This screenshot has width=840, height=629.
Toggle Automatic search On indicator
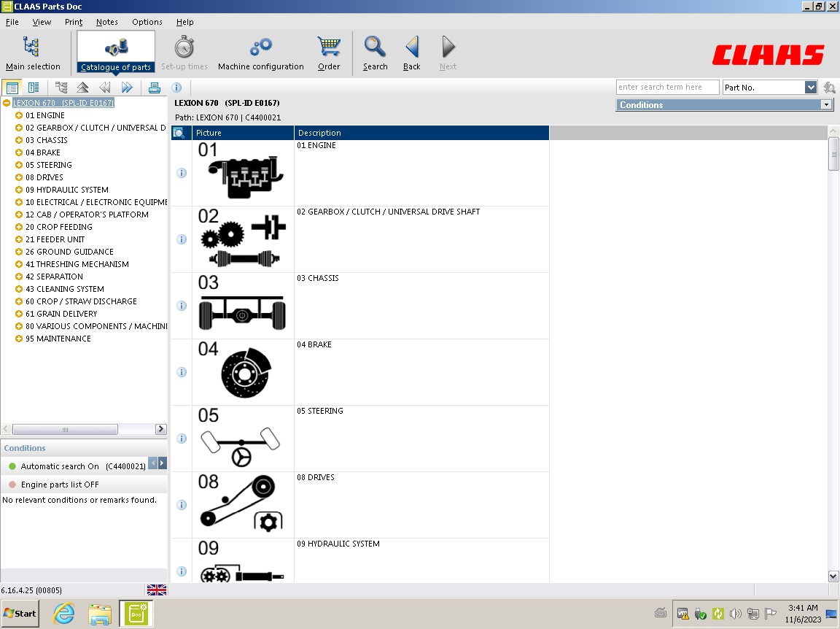coord(12,466)
